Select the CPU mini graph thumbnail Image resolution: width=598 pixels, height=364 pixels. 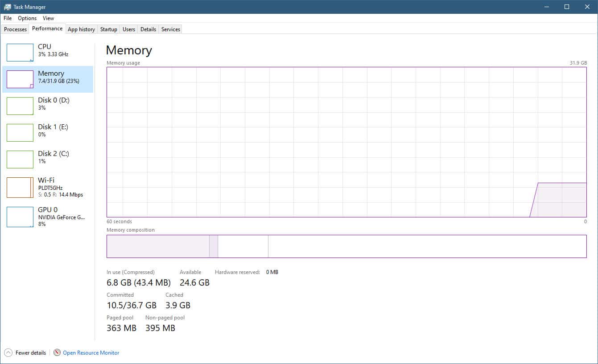[x=20, y=53]
